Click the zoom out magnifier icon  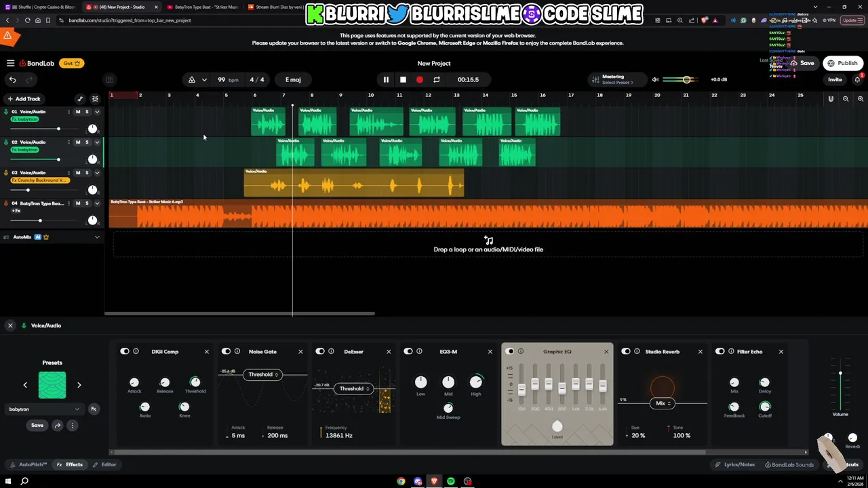[x=846, y=99]
